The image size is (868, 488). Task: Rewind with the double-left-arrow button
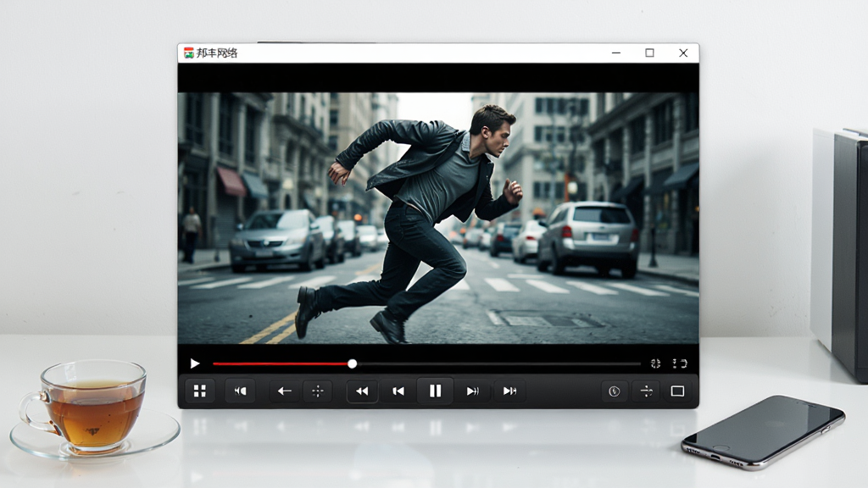(x=362, y=391)
